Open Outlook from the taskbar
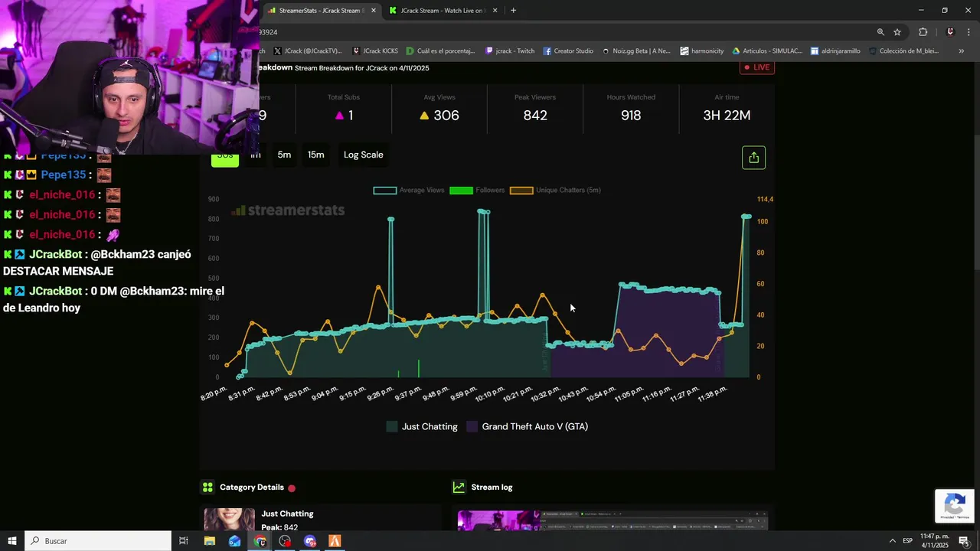 point(234,541)
